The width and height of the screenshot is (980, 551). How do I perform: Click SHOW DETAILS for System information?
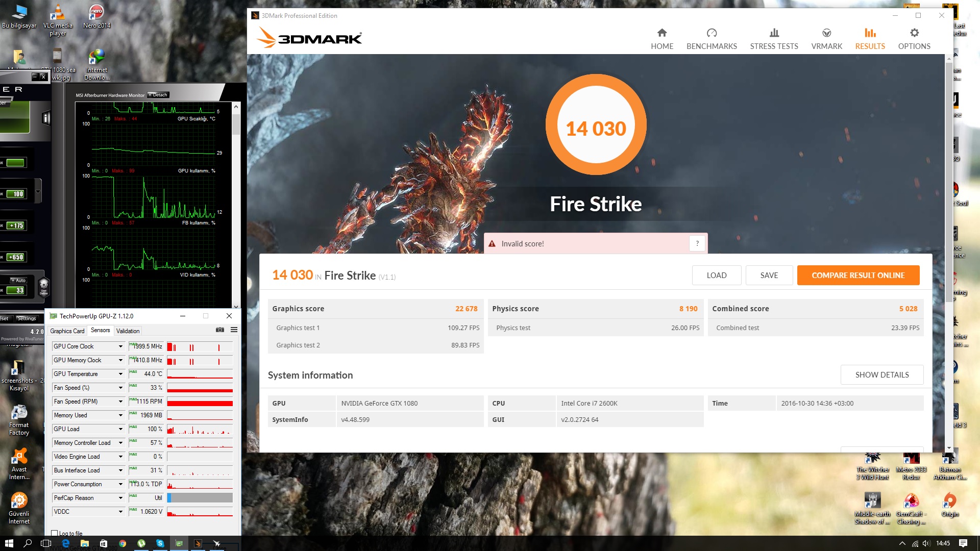[x=882, y=374]
